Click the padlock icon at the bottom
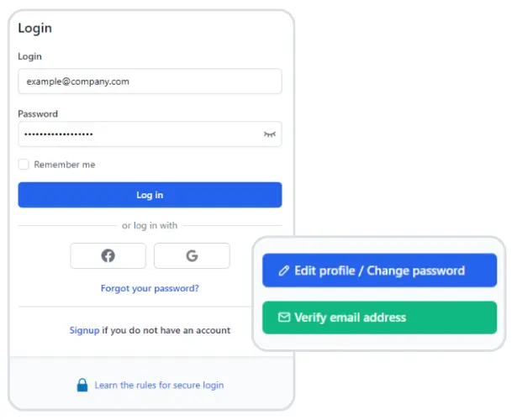Screen dimensions: 517x420 click(82, 386)
